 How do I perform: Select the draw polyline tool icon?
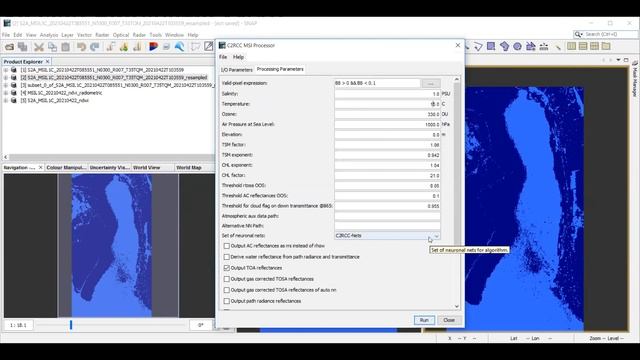click(x=478, y=47)
